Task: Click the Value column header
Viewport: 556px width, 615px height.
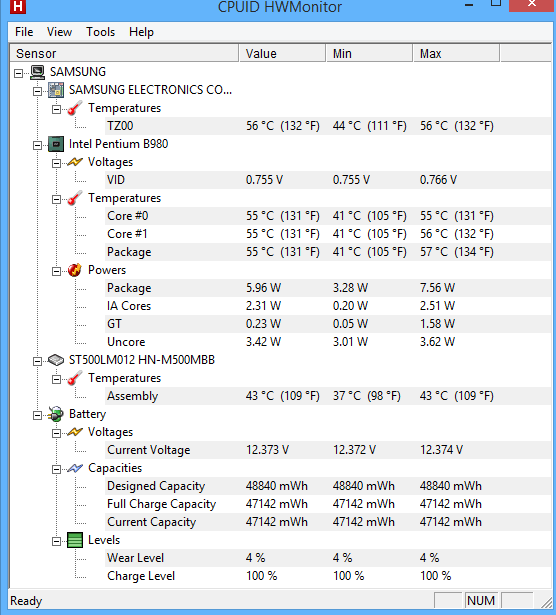Action: [x=283, y=53]
